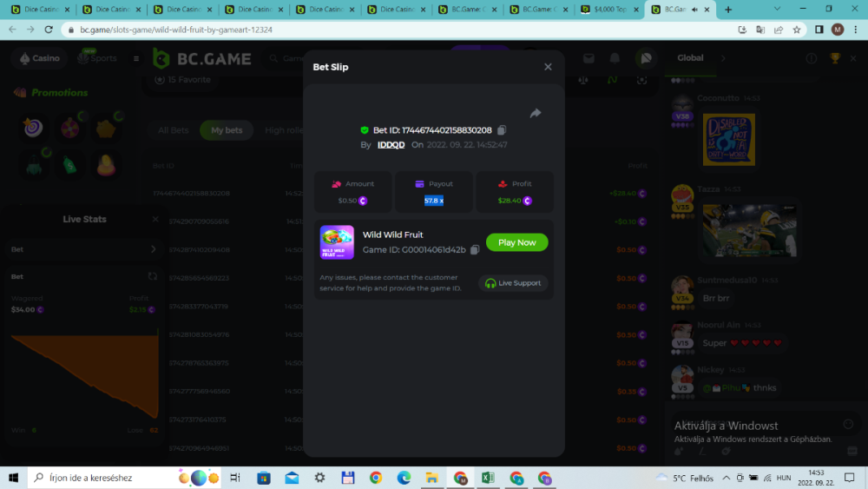Click the trophy icon in chat header

pyautogui.click(x=835, y=58)
